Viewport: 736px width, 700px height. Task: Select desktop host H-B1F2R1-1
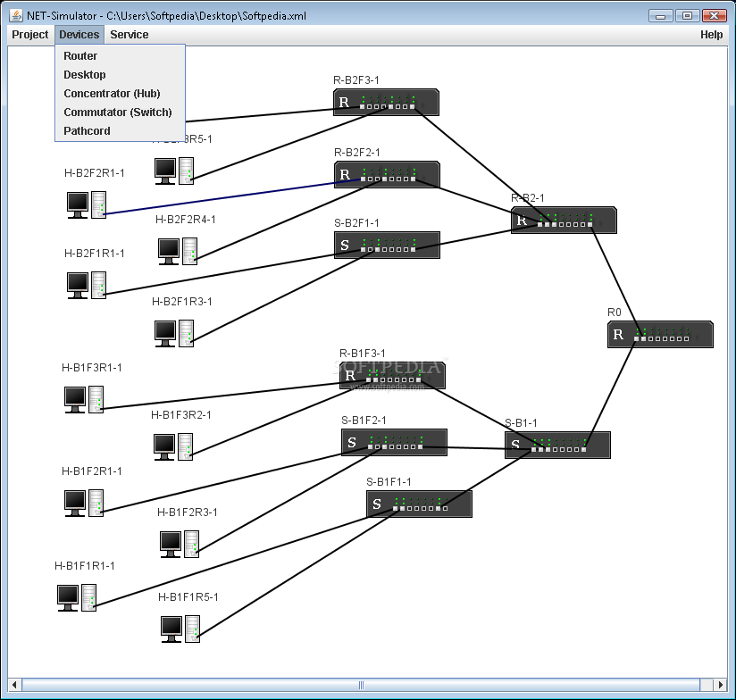tap(84, 504)
